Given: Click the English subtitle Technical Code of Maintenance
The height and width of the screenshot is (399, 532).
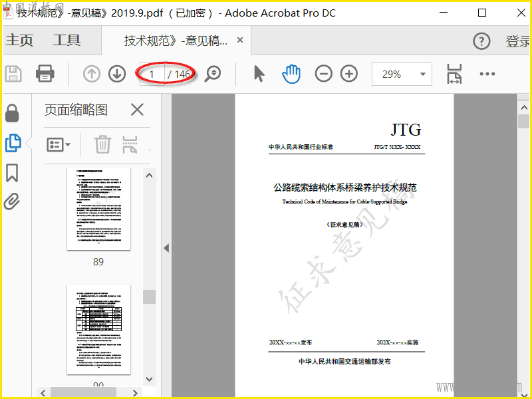Looking at the screenshot, I should tap(344, 201).
